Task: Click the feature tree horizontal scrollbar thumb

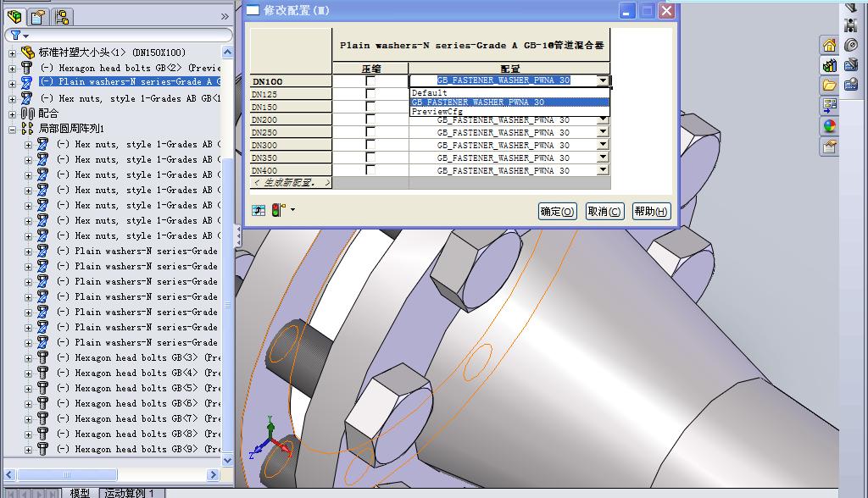Action: [x=67, y=475]
